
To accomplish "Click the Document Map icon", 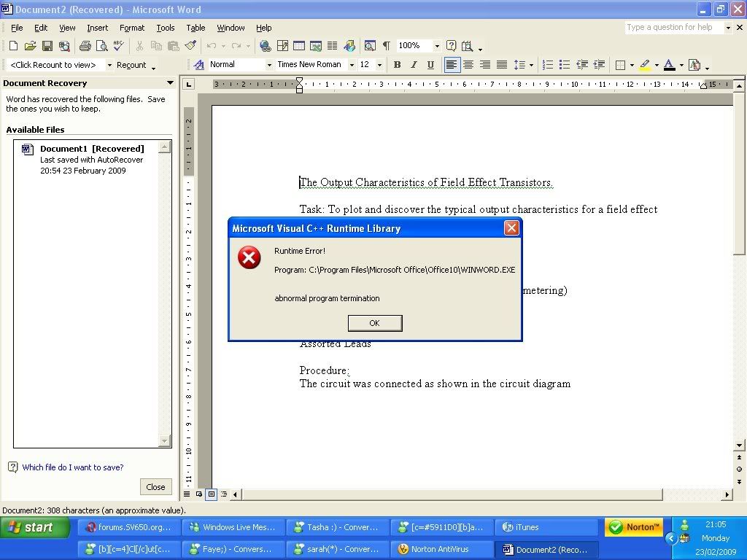I will [x=370, y=46].
